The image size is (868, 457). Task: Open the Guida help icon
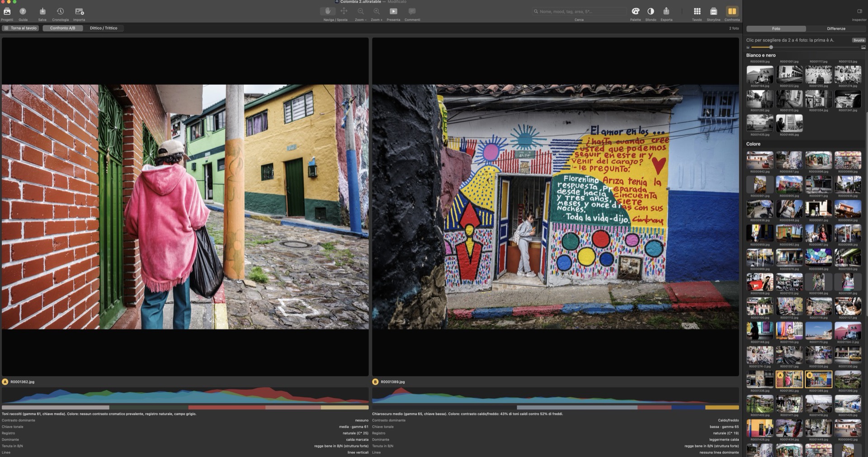23,11
